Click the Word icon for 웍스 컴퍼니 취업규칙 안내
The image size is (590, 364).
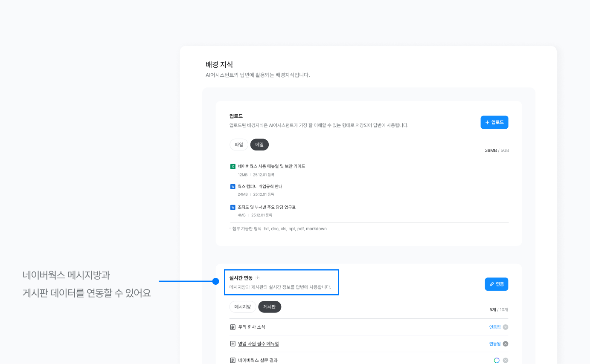click(x=233, y=187)
